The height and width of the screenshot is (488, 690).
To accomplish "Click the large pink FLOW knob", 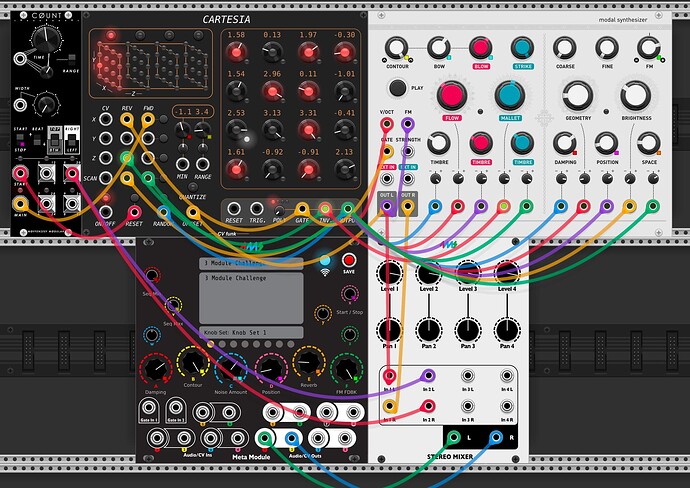I will pos(452,95).
